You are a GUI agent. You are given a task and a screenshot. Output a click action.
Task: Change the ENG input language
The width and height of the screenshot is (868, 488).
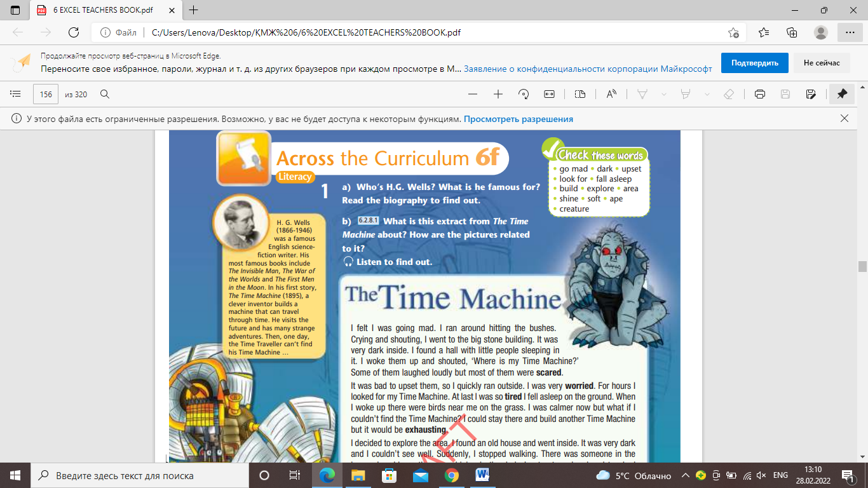780,475
